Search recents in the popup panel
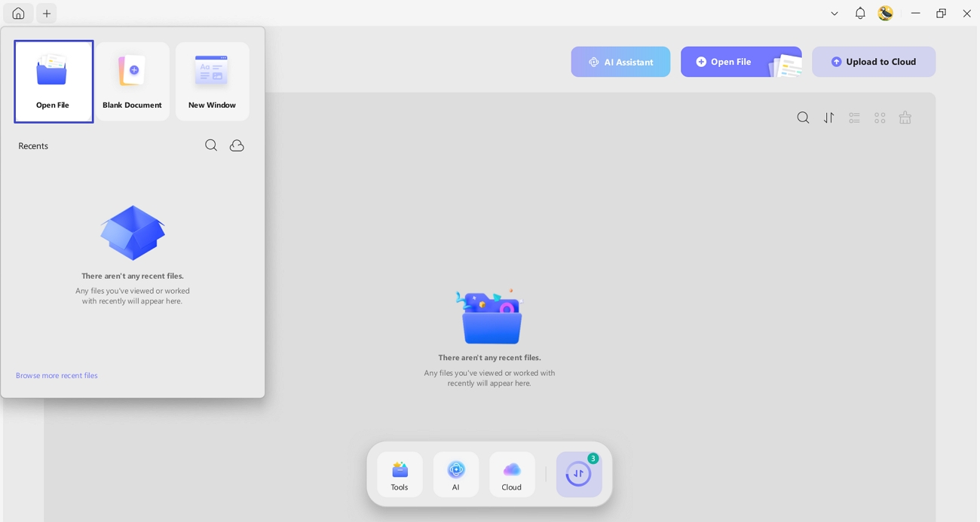980x522 pixels. click(x=211, y=145)
